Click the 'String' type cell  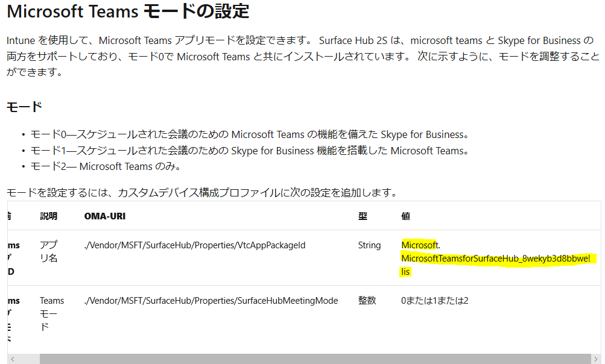click(x=369, y=245)
